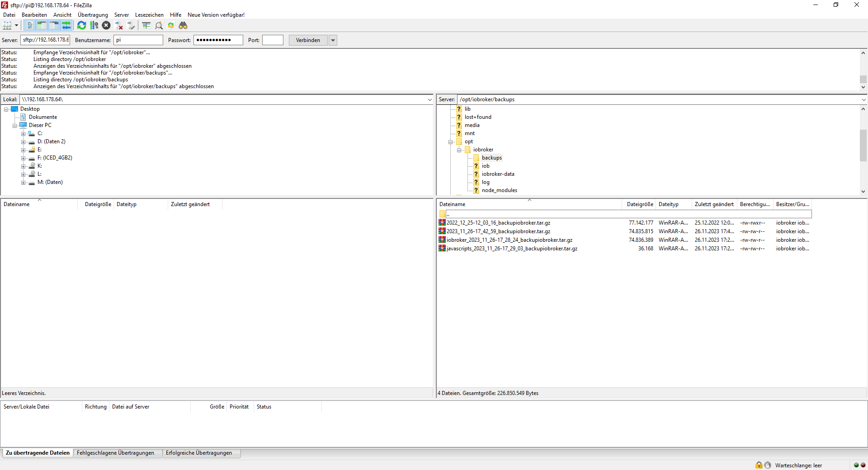Viewport: 868px width, 470px height.
Task: Toggle directory comparison
Action: coord(159,26)
